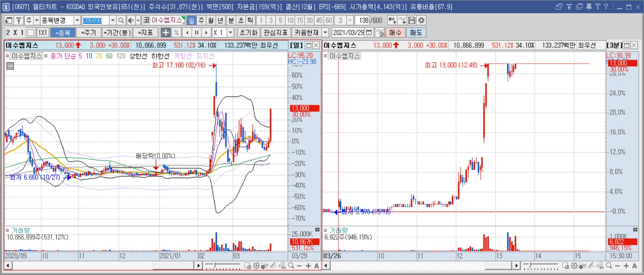The height and width of the screenshot is (275, 644).
Task: Click the zoom magnifier in left chart footer
Action: point(291,266)
